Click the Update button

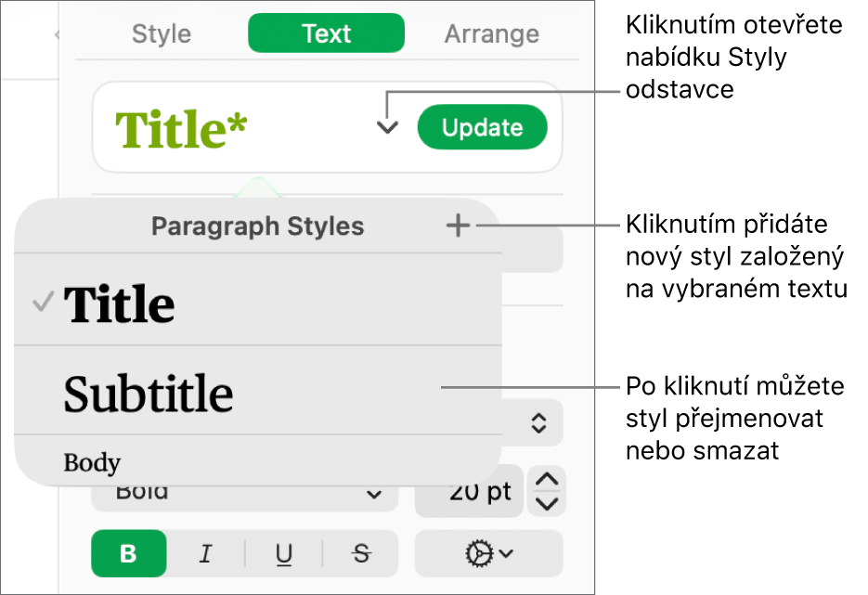pyautogui.click(x=482, y=127)
